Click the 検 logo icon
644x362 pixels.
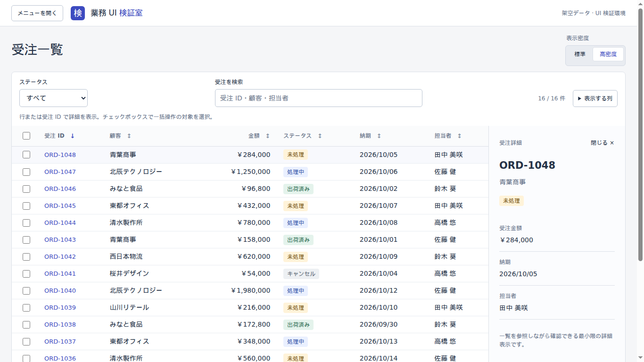click(x=78, y=13)
